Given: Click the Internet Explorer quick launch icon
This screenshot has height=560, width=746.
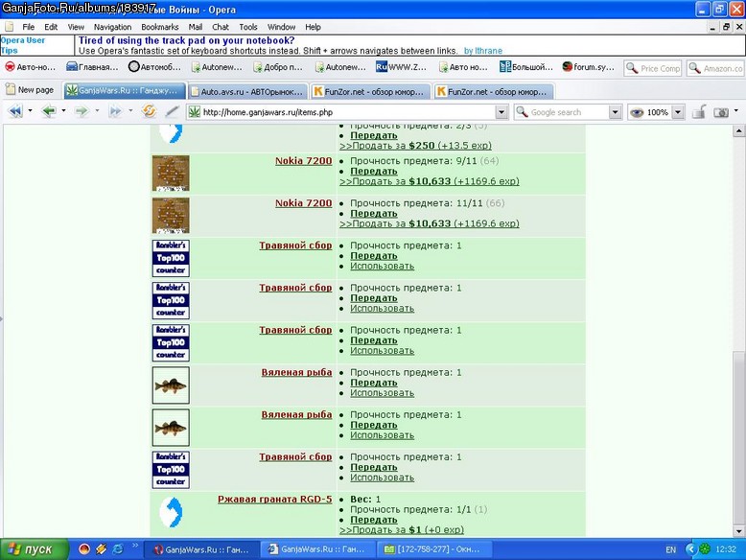Looking at the screenshot, I should click(x=117, y=549).
